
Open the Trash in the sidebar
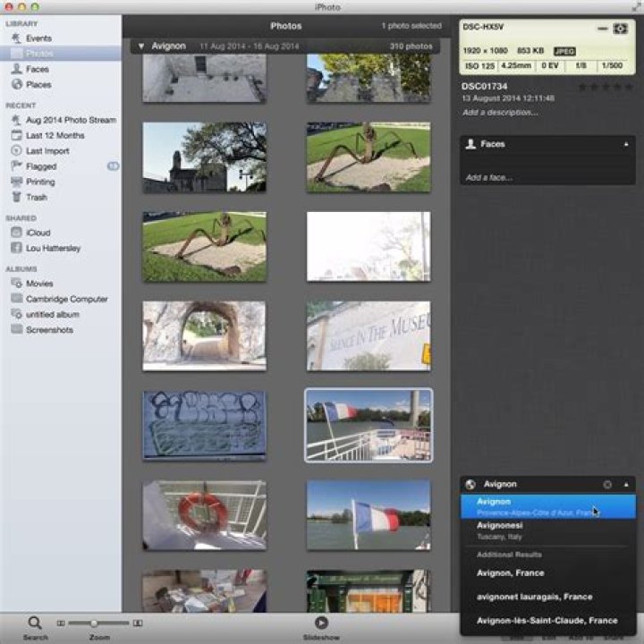pyautogui.click(x=36, y=197)
